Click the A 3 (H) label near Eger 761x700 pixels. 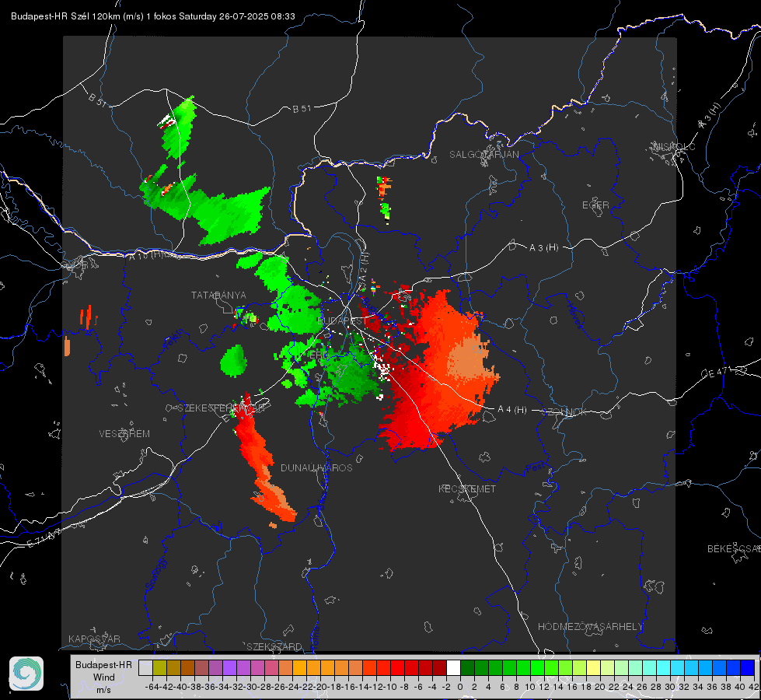(x=543, y=248)
